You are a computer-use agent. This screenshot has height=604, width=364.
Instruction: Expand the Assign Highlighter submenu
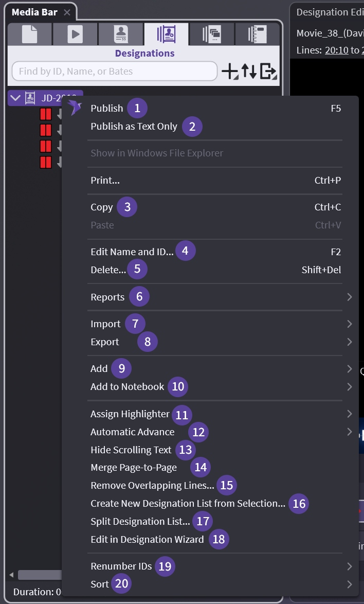tap(130, 414)
